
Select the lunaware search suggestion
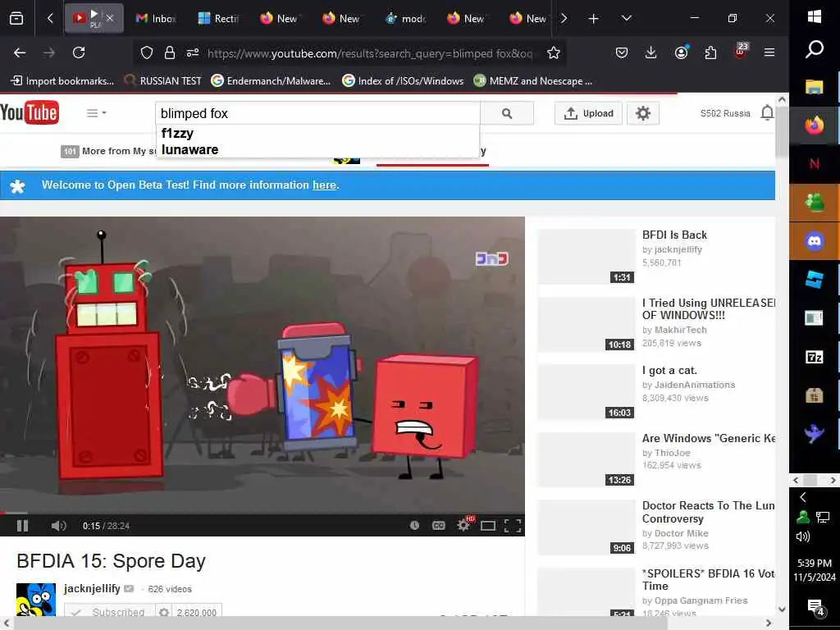pyautogui.click(x=189, y=149)
